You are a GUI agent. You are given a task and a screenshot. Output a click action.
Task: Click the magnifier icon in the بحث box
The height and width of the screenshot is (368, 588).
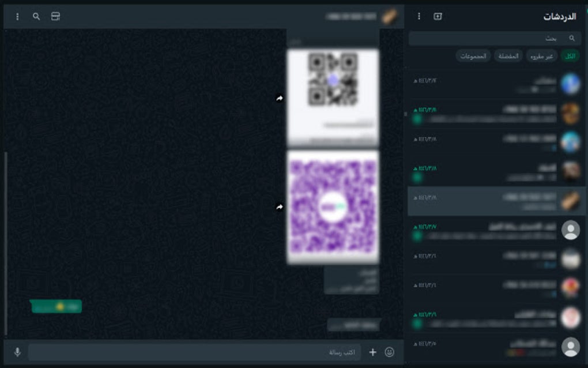(572, 38)
